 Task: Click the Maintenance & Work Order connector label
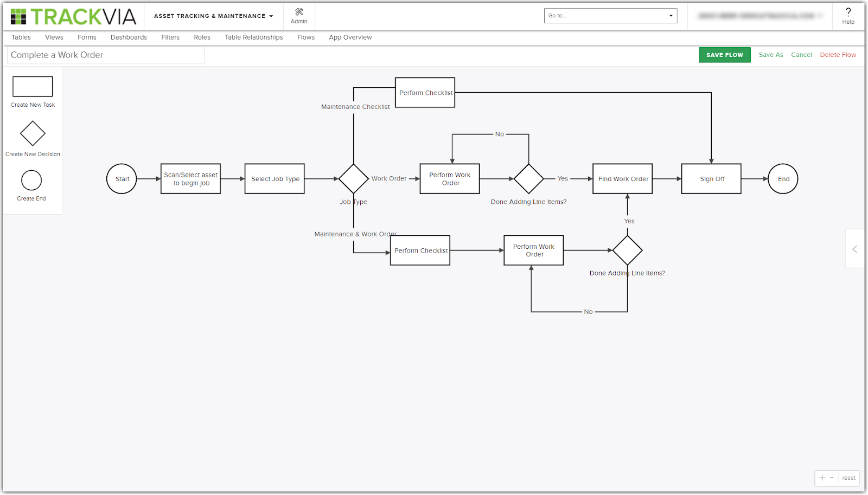pos(355,234)
